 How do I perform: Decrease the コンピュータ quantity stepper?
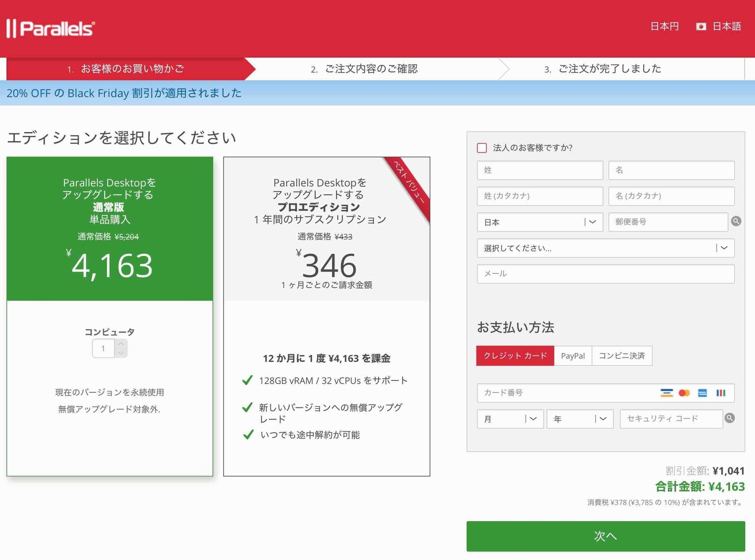(x=121, y=353)
